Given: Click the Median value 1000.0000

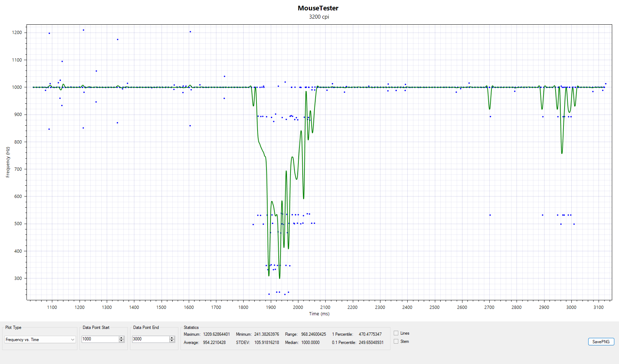Looking at the screenshot, I should tap(310, 343).
